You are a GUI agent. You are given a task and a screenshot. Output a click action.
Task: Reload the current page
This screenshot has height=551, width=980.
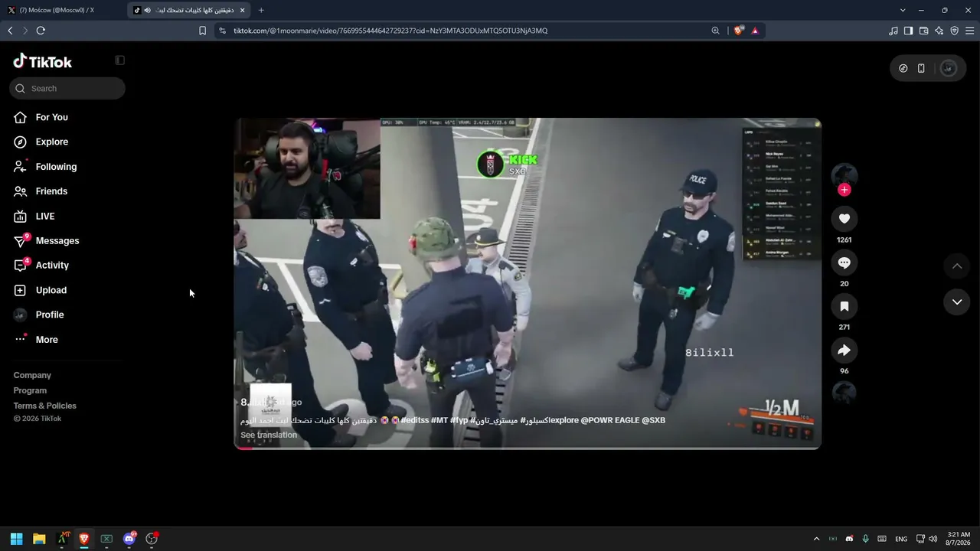click(x=41, y=31)
